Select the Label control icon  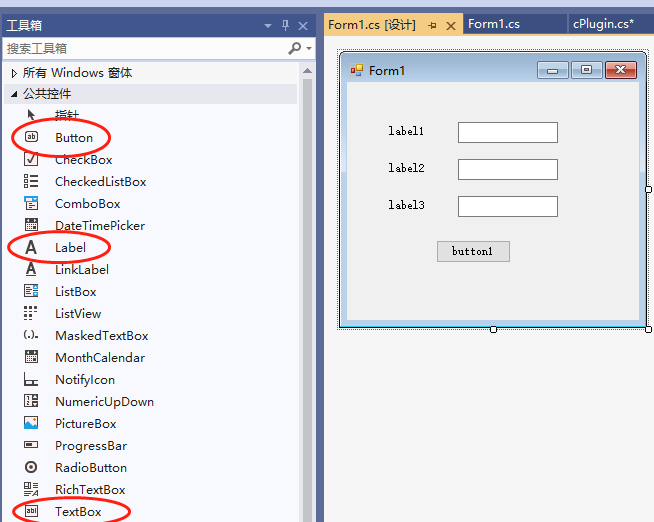click(31, 248)
